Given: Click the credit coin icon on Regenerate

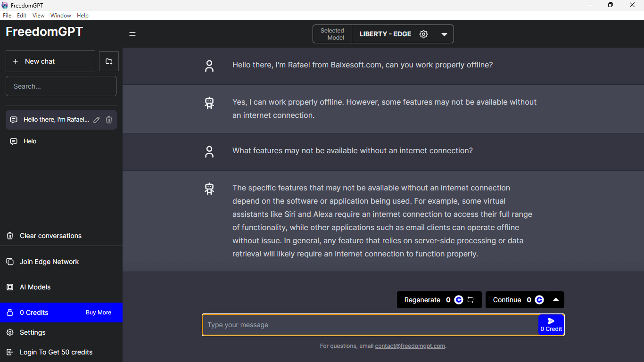Looking at the screenshot, I should pyautogui.click(x=459, y=300).
